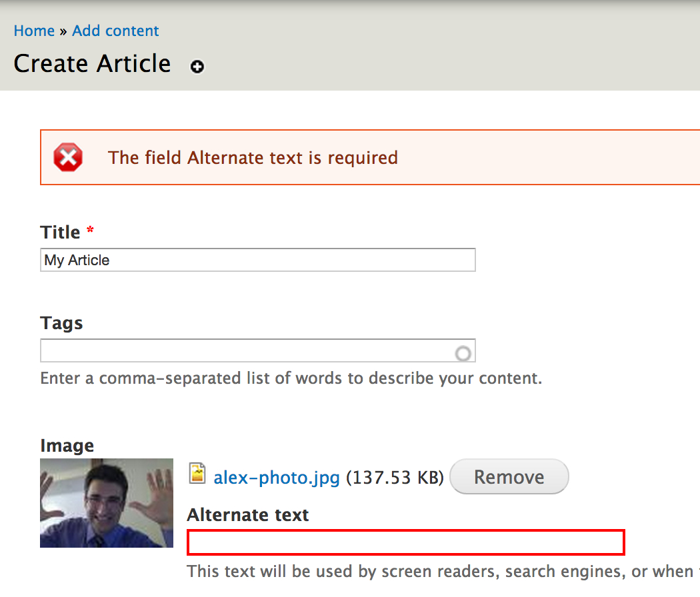Click the plus shortcut icon beside Create Article
700x597 pixels.
pyautogui.click(x=197, y=67)
